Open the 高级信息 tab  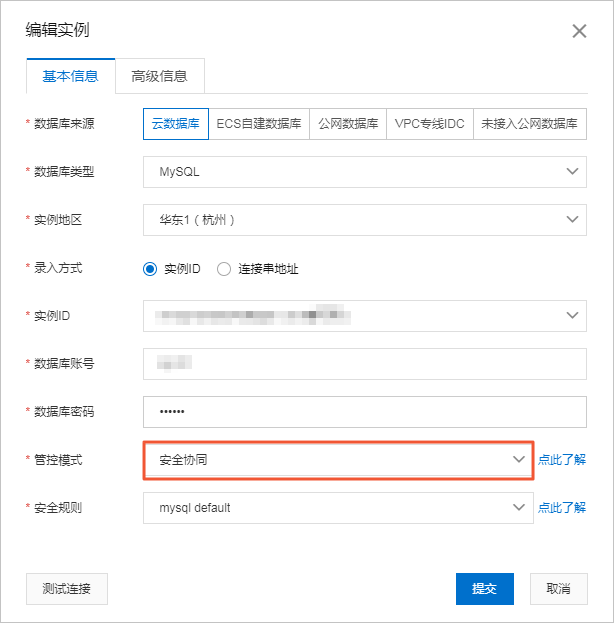point(160,76)
